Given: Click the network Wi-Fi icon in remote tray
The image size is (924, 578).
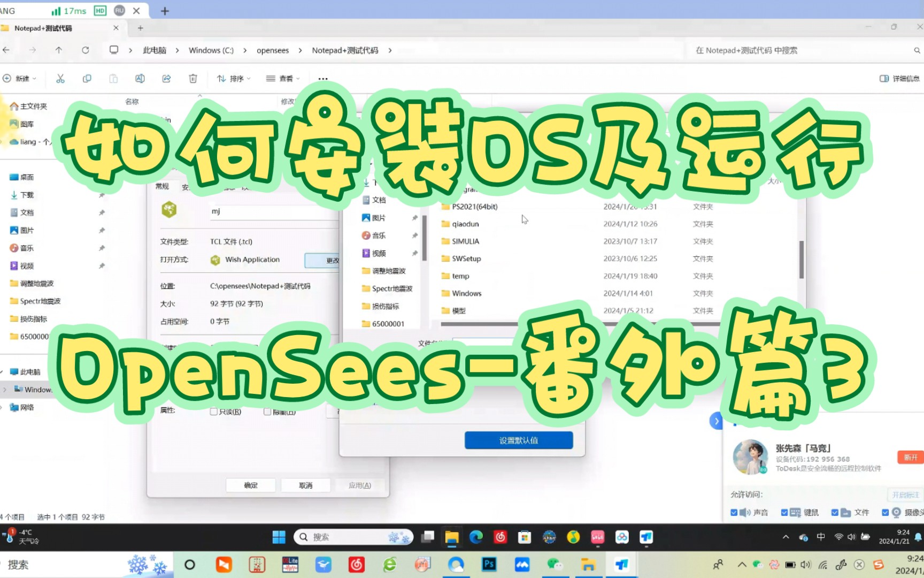Looking at the screenshot, I should [x=838, y=537].
